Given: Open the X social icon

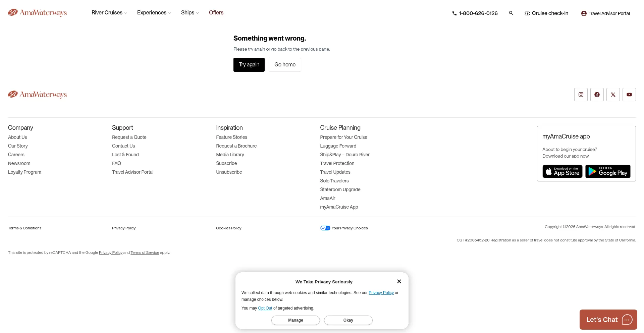Looking at the screenshot, I should pos(613,95).
